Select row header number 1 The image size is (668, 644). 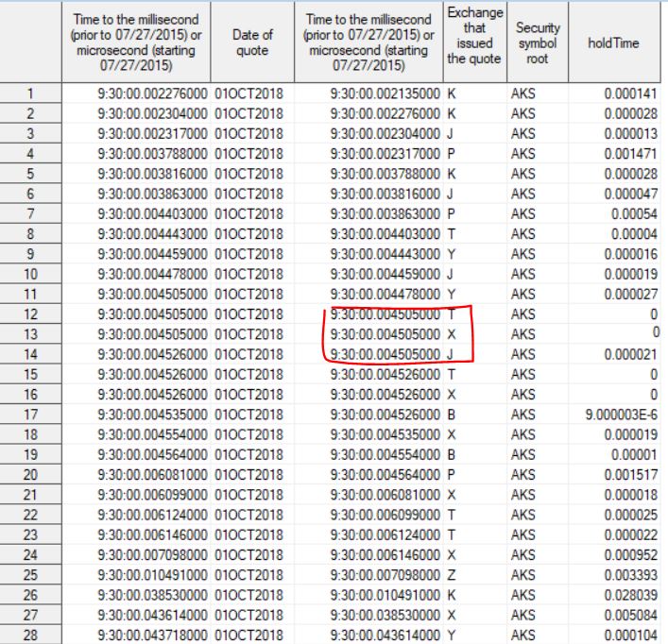30,93
